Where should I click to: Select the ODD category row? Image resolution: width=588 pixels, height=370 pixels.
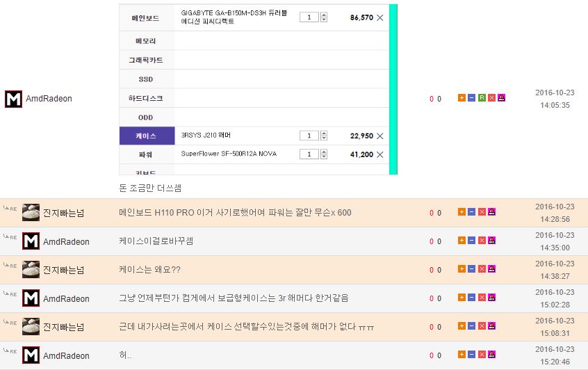(147, 117)
